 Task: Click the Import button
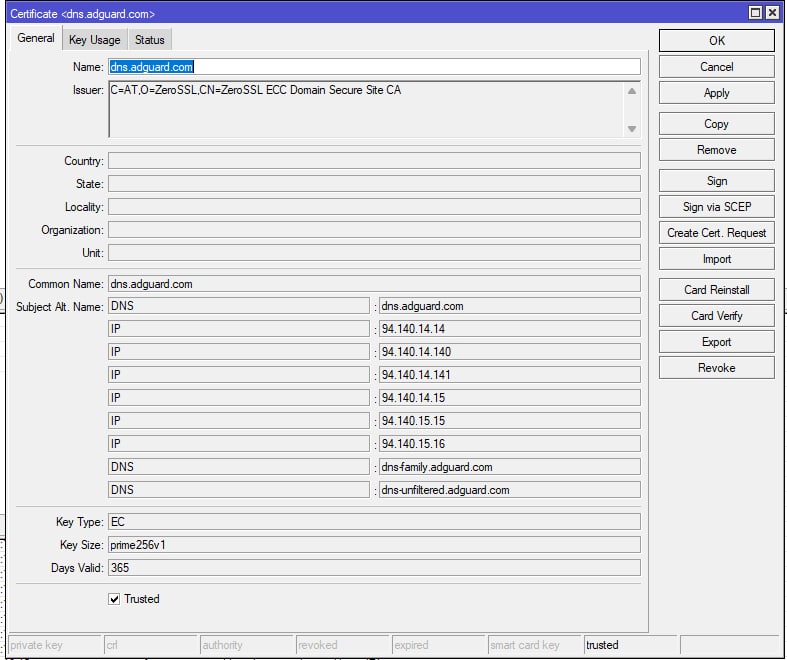(x=716, y=259)
